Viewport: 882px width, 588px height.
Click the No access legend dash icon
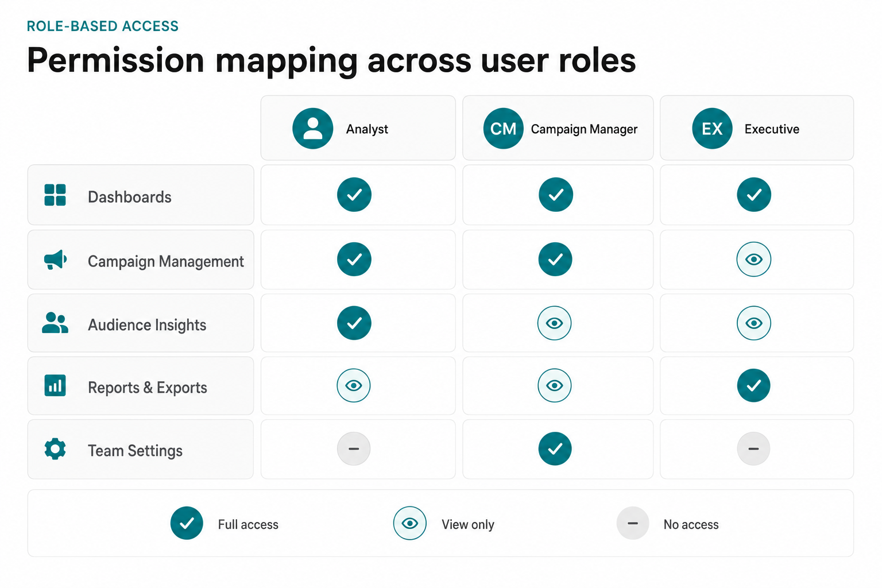click(633, 523)
